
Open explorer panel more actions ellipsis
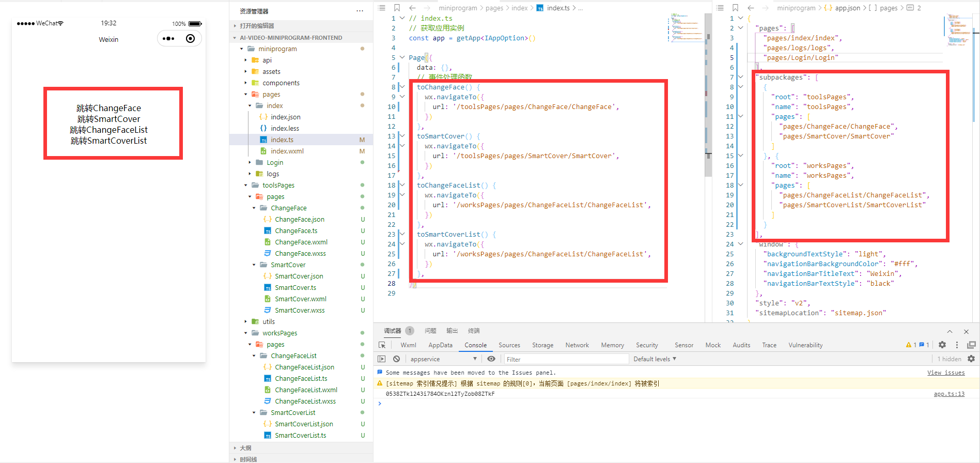[360, 11]
